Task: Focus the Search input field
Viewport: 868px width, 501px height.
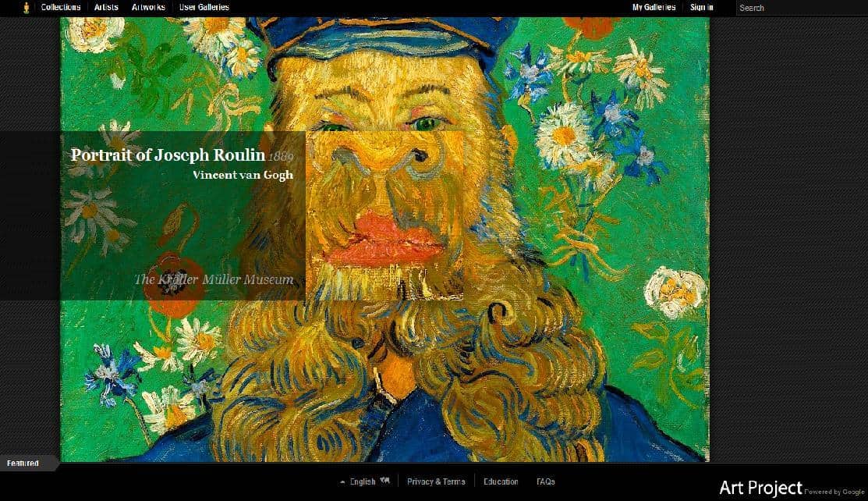Action: (x=802, y=8)
